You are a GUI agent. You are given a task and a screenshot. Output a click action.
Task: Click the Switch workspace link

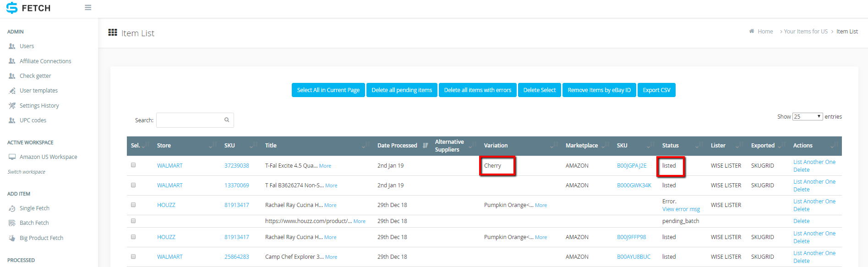tap(26, 172)
